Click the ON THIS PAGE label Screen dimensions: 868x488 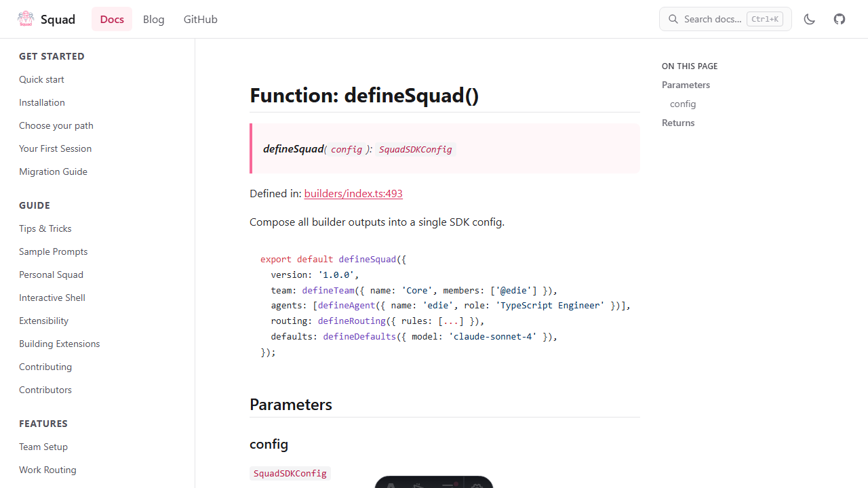pos(690,66)
